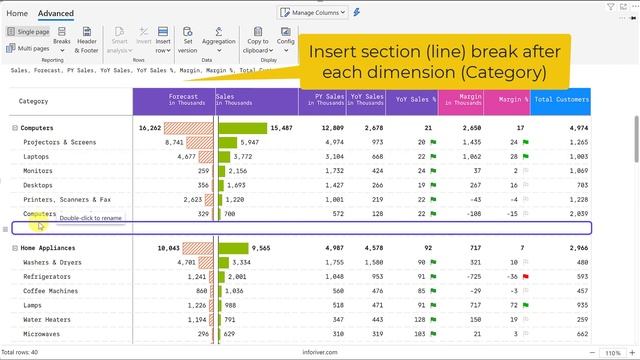Viewport: 640px width, 360px height.
Task: Collapse the Home Appliances category group
Action: coord(15,248)
